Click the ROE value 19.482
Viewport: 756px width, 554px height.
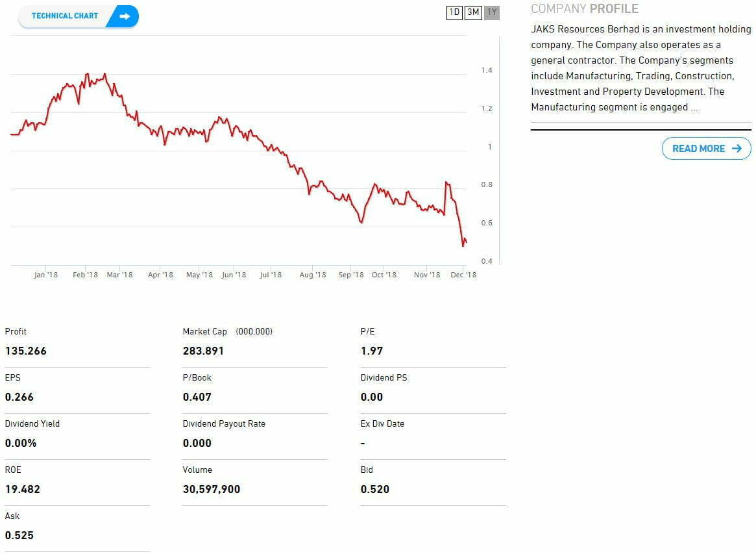coord(23,489)
